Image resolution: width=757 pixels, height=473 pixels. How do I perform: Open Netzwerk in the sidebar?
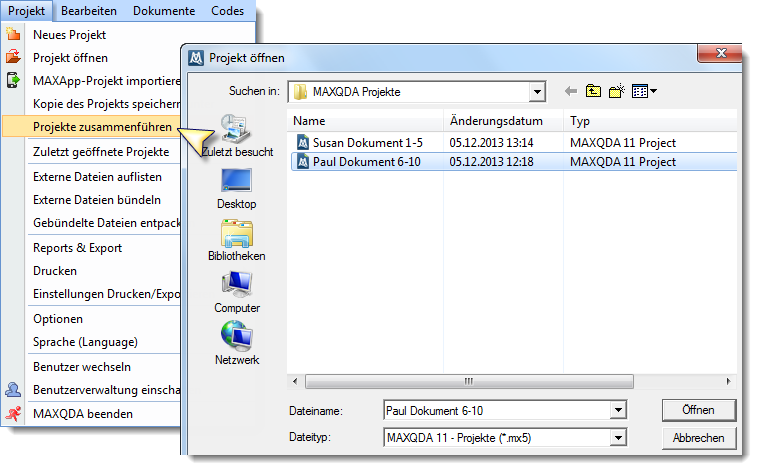tap(237, 339)
